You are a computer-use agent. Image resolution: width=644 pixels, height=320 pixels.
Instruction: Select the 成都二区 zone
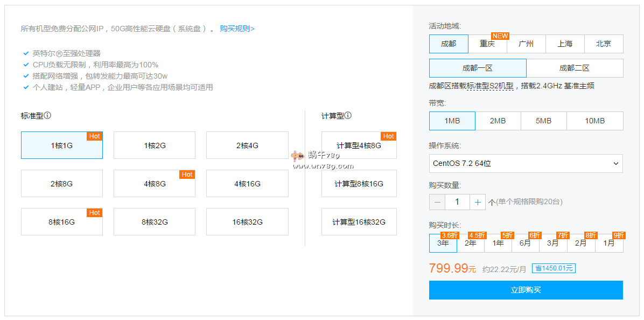click(575, 68)
